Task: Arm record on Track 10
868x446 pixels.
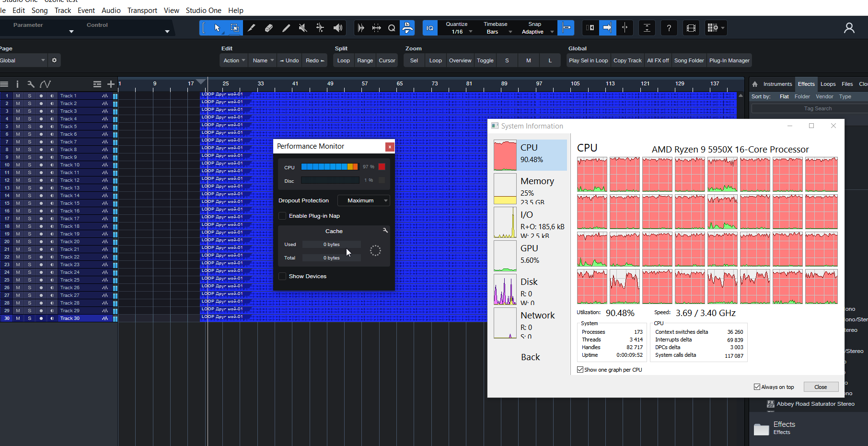Action: (41, 165)
